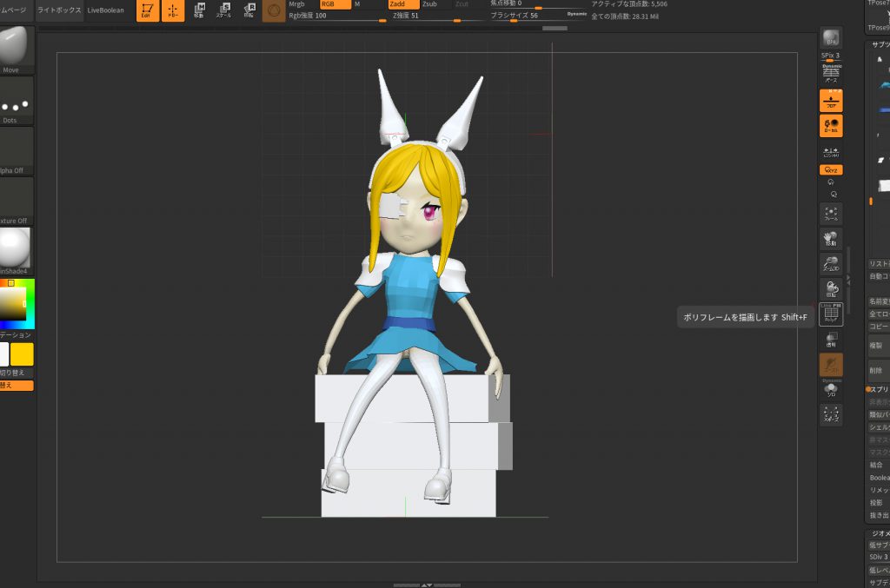Adjust the Rgb intensity 100 slider
890x588 pixels.
(x=337, y=16)
